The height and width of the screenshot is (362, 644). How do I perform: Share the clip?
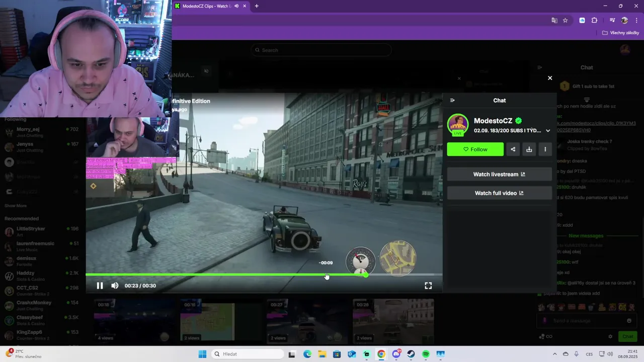(x=513, y=149)
